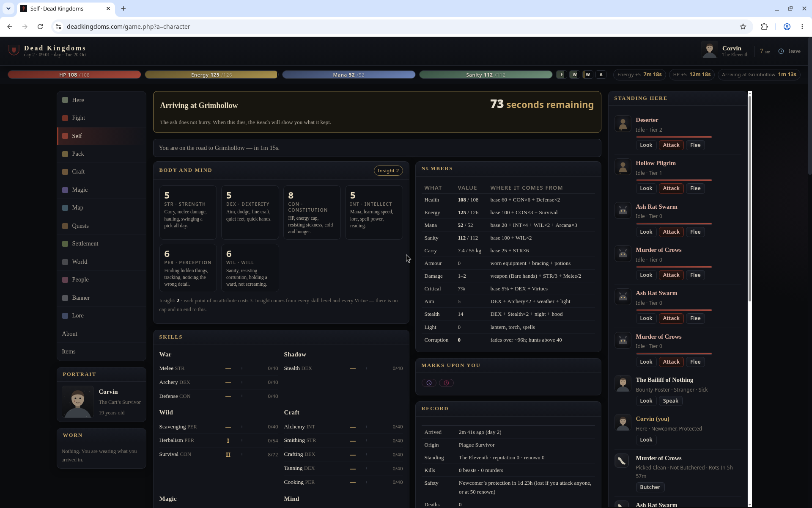Select Settlement in the sidebar
Viewport: 812px width, 508px height.
[101, 243]
